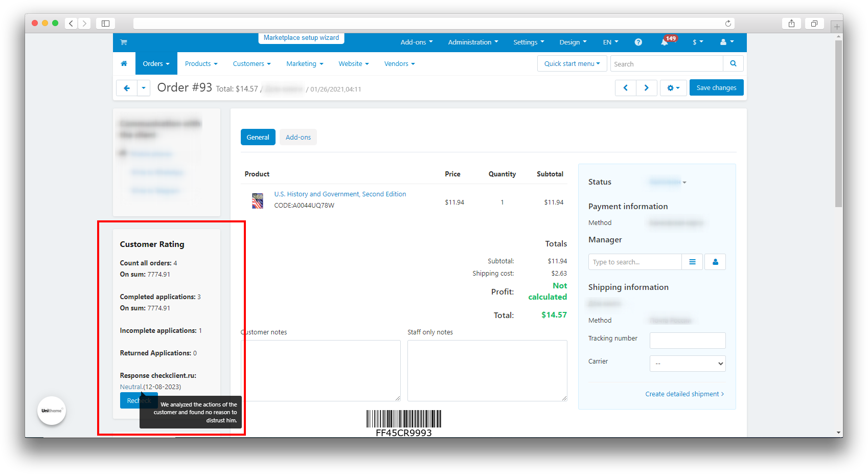Switch to the General tab

coord(258,137)
